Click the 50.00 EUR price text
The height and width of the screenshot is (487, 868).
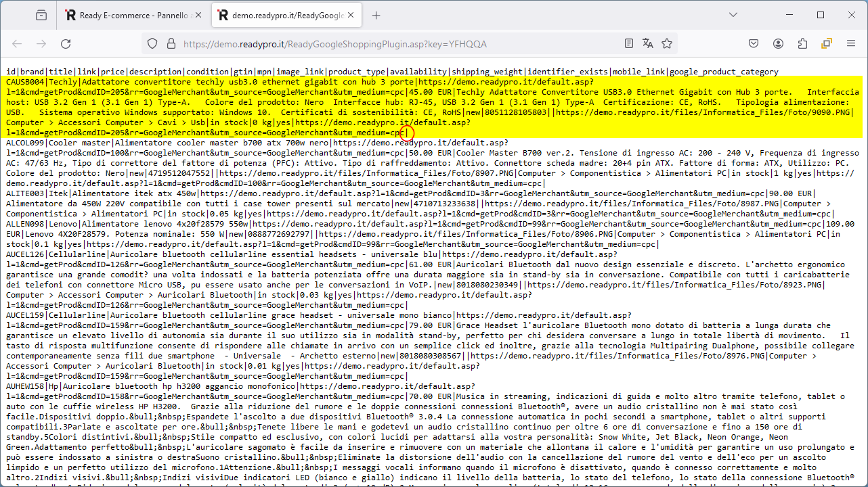[432, 153]
